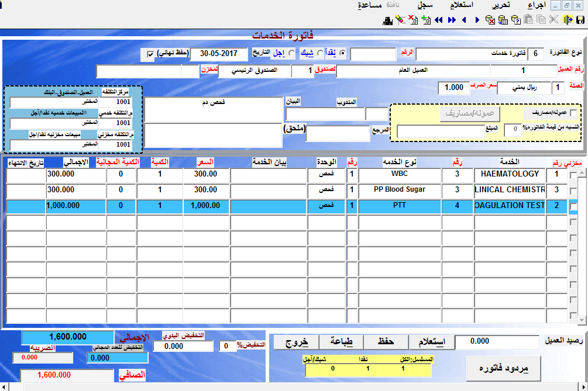The height and width of the screenshot is (391, 588).
Task: Click the database delete red-X icon
Action: click(490, 20)
